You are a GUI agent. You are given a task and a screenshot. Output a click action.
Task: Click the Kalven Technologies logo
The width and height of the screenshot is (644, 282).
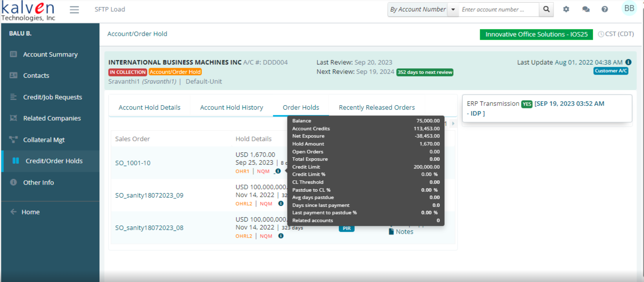click(x=28, y=11)
